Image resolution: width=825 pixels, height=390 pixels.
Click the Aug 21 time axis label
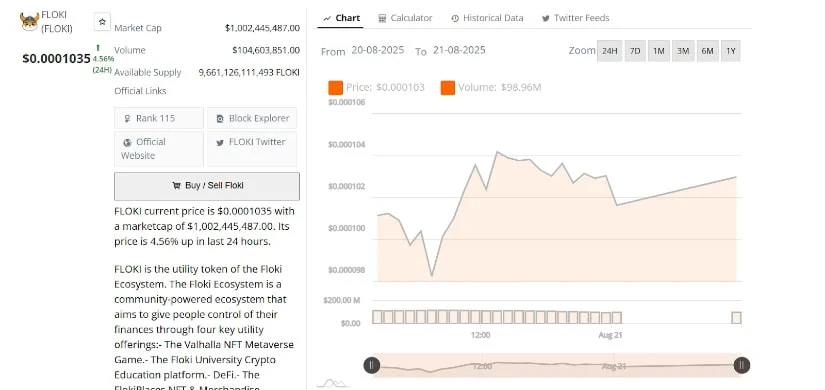click(610, 335)
